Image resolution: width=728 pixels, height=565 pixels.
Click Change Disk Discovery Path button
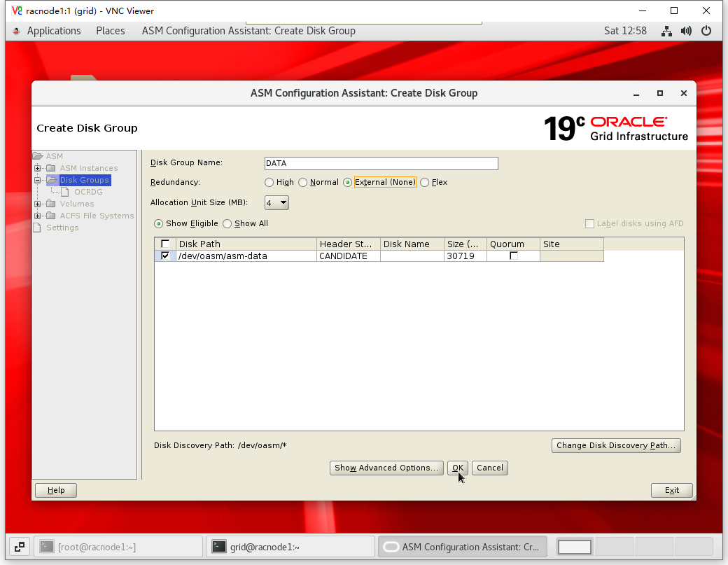click(616, 445)
